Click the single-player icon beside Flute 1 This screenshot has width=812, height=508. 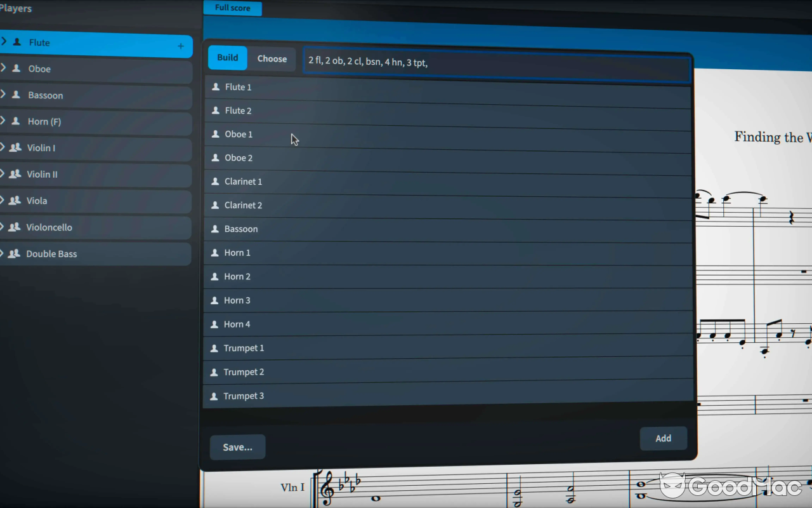click(x=214, y=87)
